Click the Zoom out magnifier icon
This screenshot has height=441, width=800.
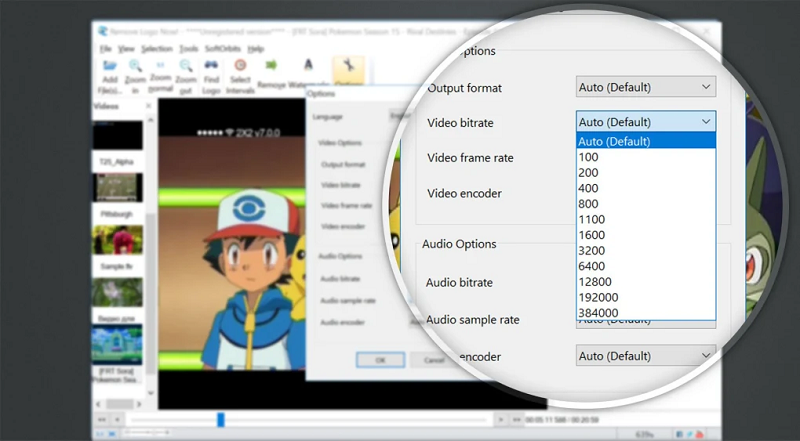186,65
